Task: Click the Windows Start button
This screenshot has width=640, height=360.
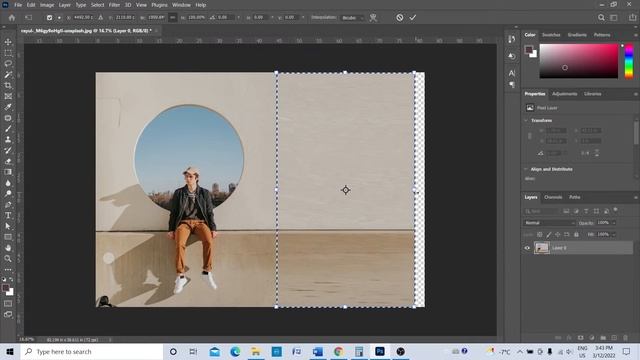Action: pos(10,351)
